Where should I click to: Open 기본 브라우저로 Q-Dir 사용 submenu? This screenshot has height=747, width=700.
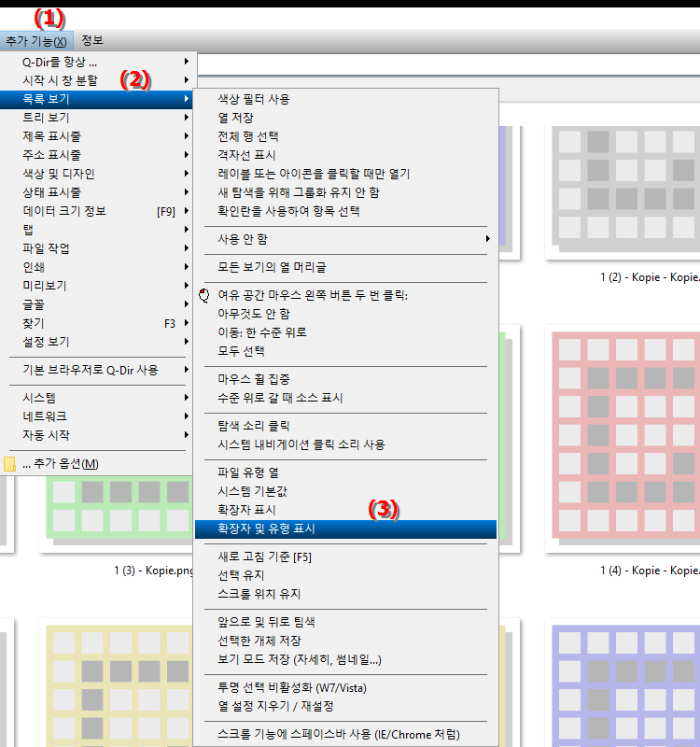[x=97, y=370]
